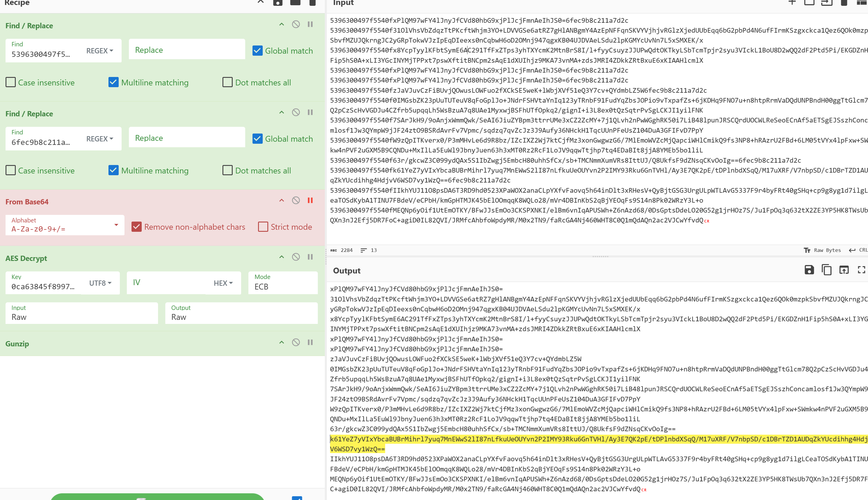This screenshot has height=500, width=868.
Task: Replace input with output
Action: pos(844,270)
